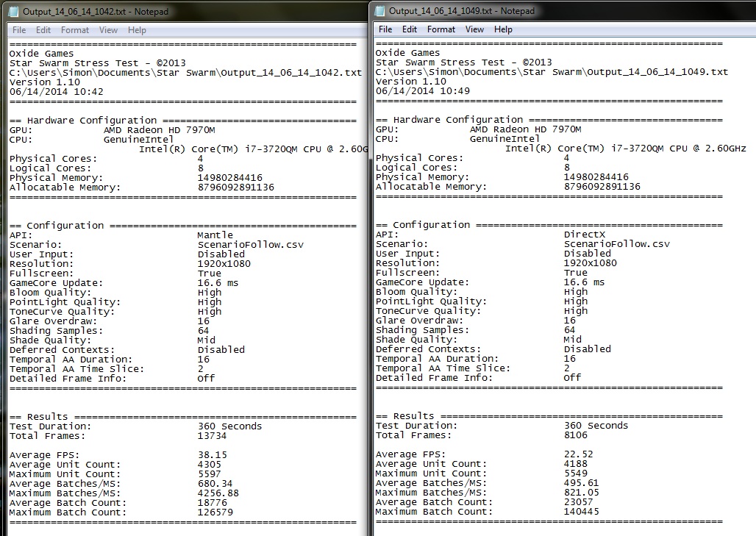Click file path ending Output_14_06_14_1049.txt
756x536 pixels.
(552, 72)
